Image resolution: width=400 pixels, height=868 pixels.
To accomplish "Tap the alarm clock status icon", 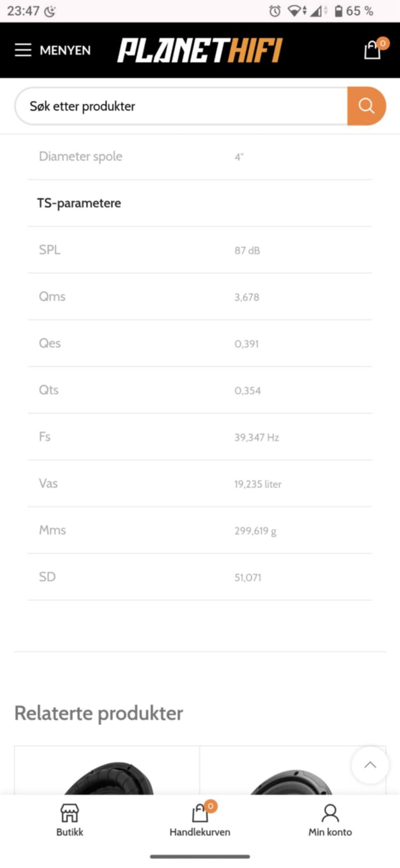I will pos(275,11).
